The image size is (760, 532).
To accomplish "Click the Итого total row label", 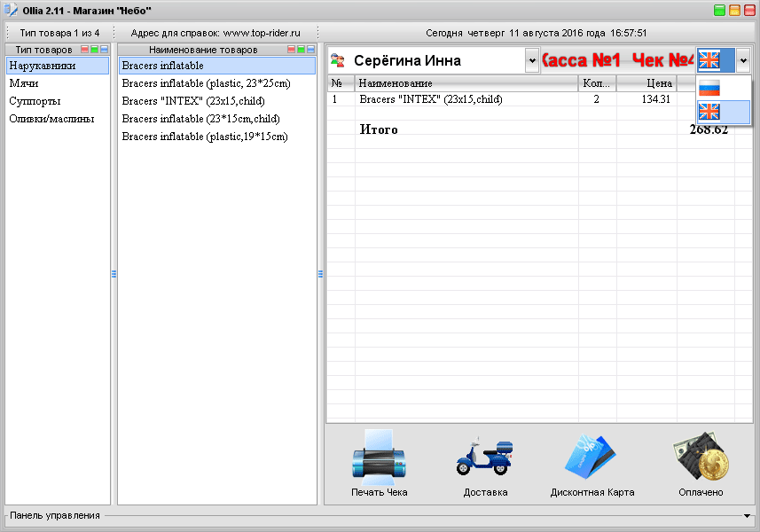I will [379, 129].
